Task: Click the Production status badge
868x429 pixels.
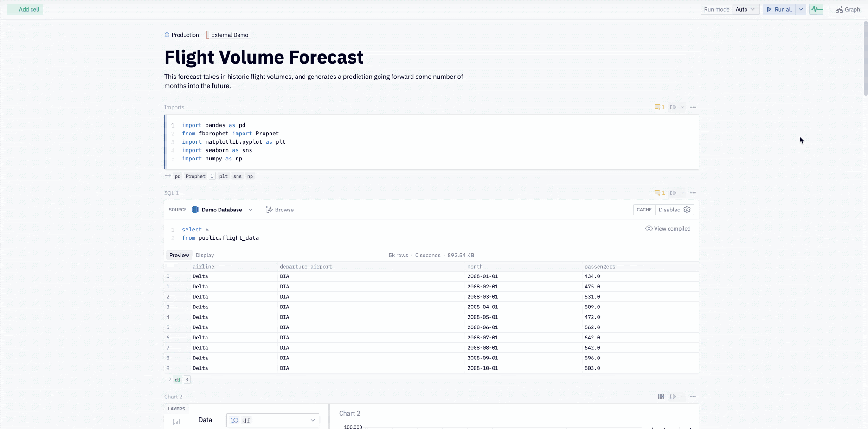Action: coord(182,35)
